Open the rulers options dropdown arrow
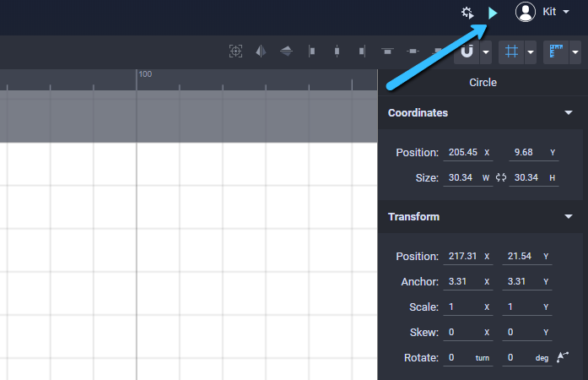Image resolution: width=588 pixels, height=380 pixels. (x=575, y=52)
